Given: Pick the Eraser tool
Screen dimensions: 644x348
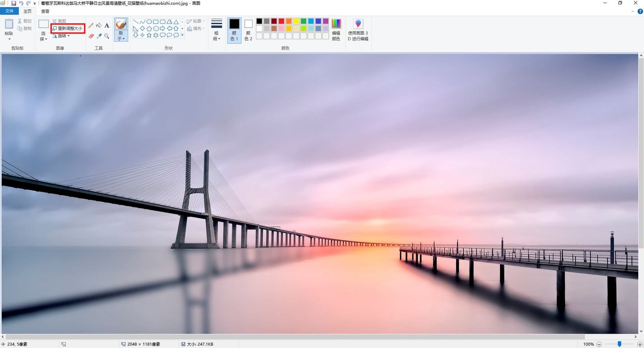Looking at the screenshot, I should click(x=91, y=36).
